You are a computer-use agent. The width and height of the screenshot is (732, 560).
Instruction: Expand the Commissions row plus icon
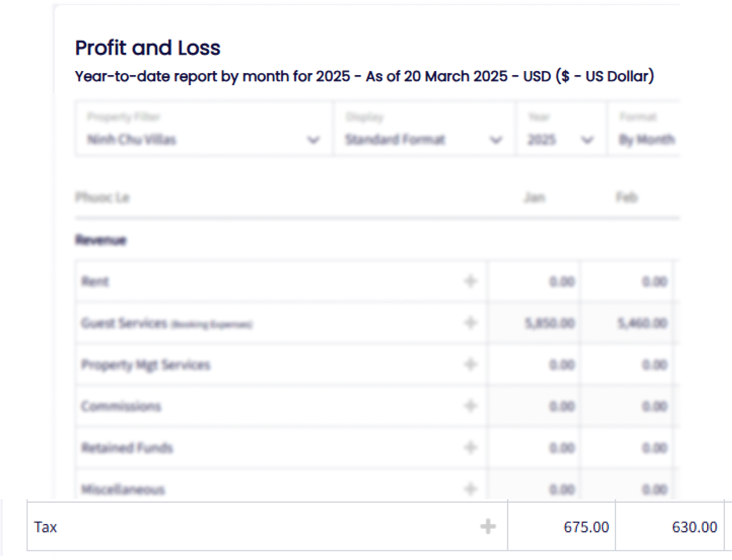[471, 406]
